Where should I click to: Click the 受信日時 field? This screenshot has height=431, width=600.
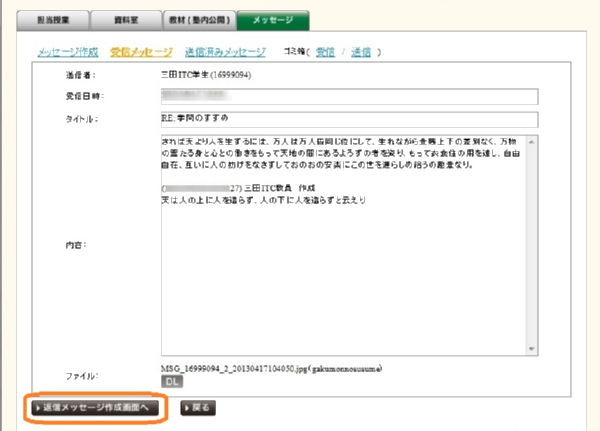348,96
